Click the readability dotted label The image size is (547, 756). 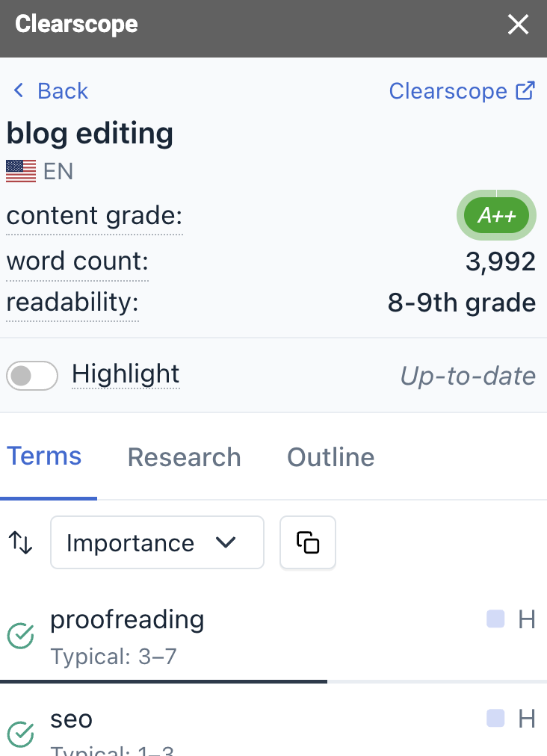coord(72,303)
